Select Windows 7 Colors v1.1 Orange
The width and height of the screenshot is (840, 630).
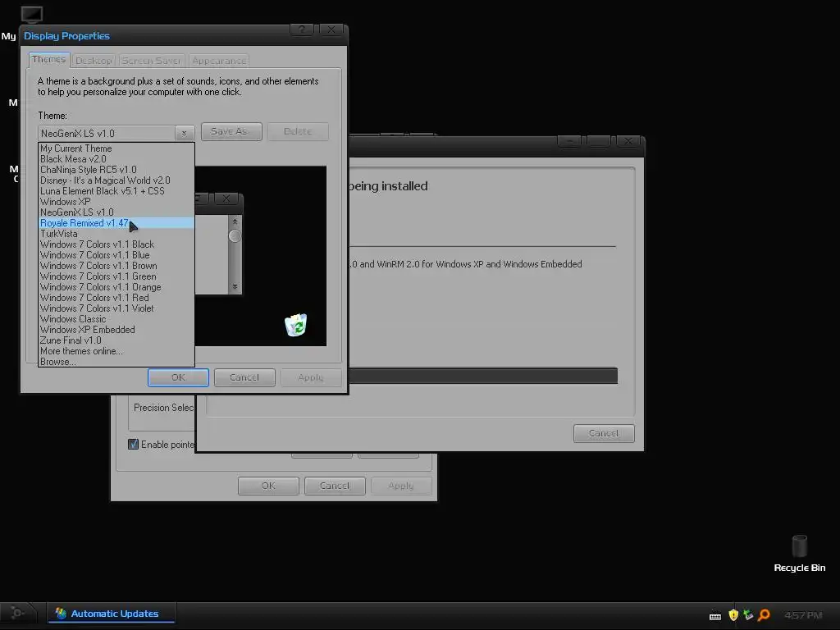(116, 287)
